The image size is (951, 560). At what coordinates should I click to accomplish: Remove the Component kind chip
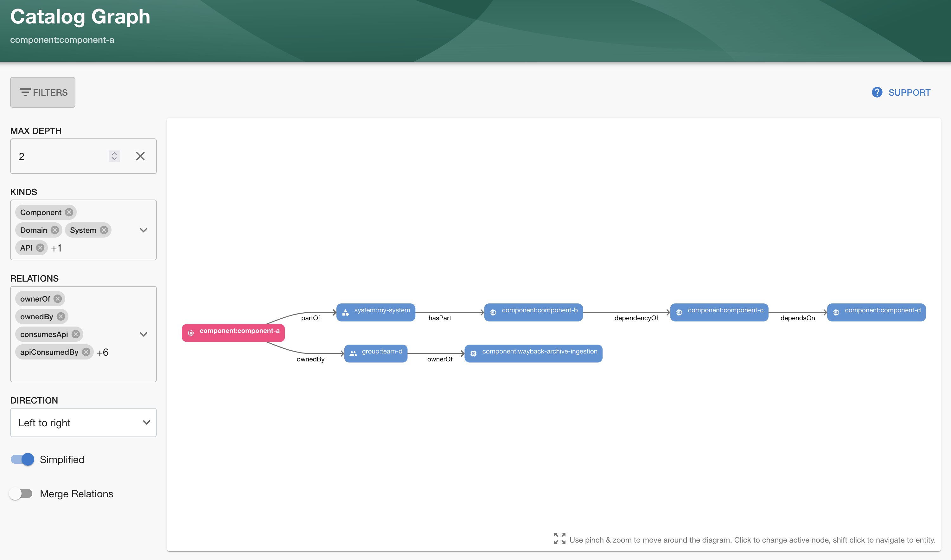pyautogui.click(x=69, y=212)
